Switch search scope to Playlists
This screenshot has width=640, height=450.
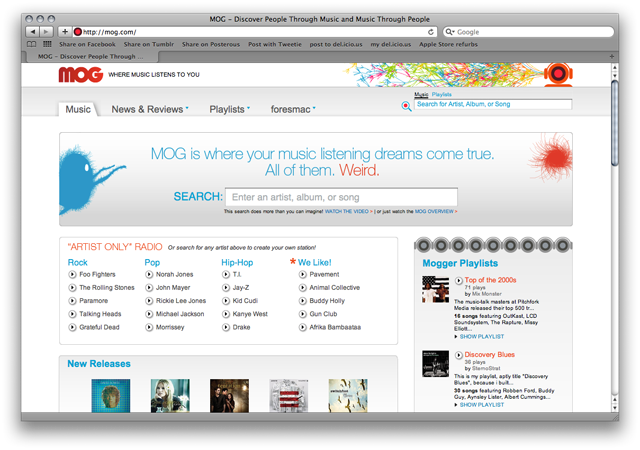tap(442, 94)
